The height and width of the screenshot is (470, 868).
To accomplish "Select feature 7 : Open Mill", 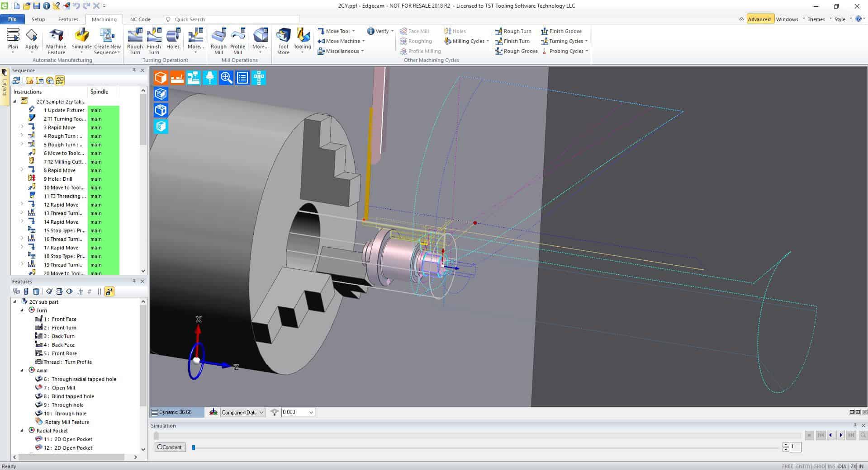I will [x=59, y=388].
